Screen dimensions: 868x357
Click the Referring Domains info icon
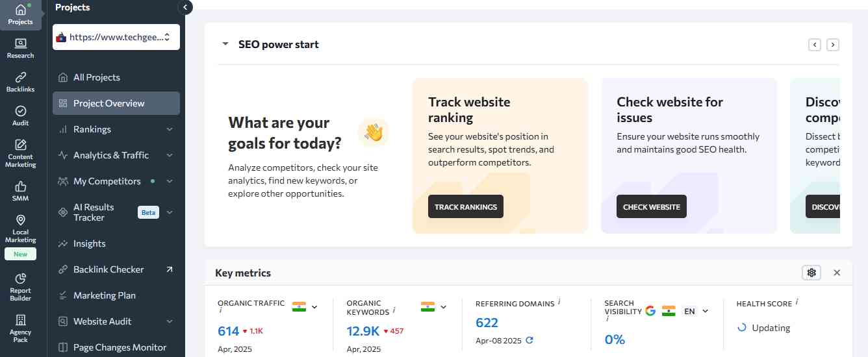coord(559,302)
